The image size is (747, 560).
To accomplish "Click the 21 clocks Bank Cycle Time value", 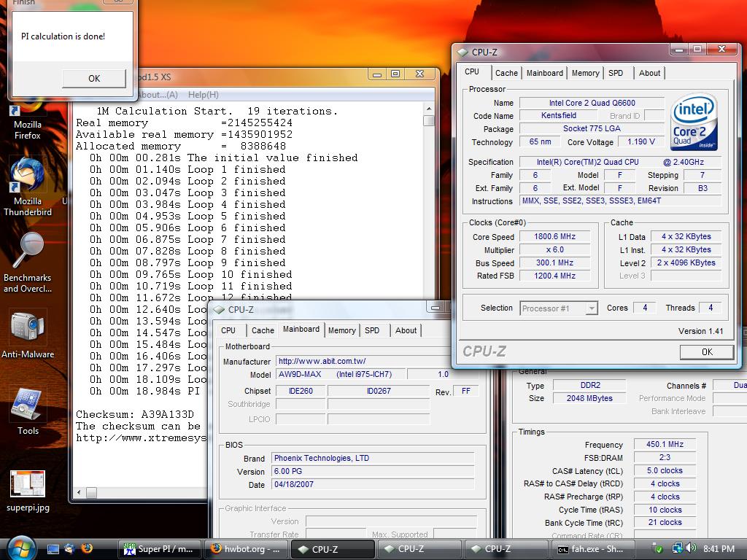I will (x=665, y=522).
